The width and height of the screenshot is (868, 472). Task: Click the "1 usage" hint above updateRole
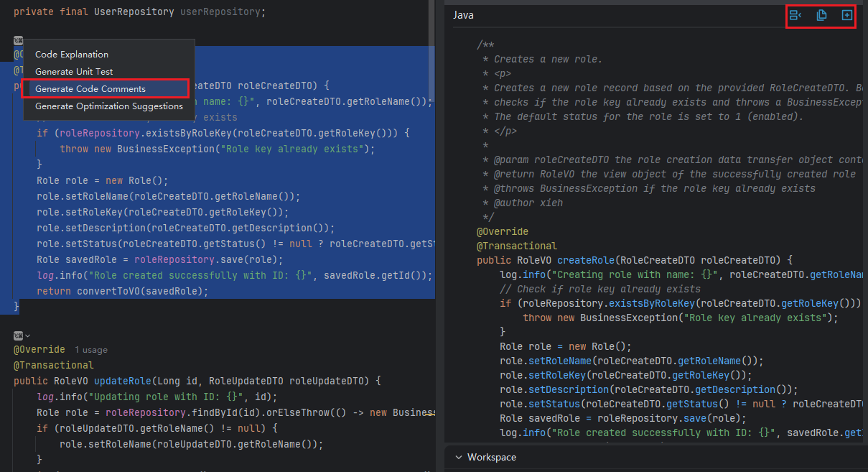[x=91, y=350]
